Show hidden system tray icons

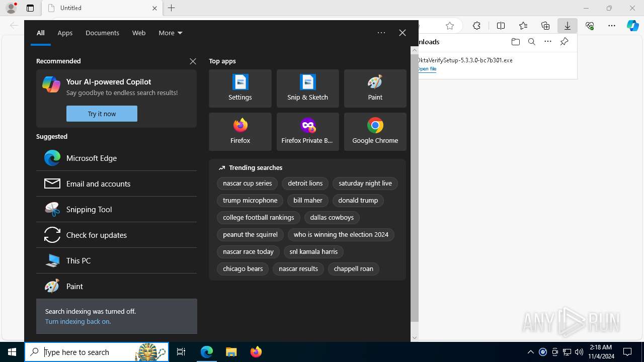pyautogui.click(x=530, y=352)
